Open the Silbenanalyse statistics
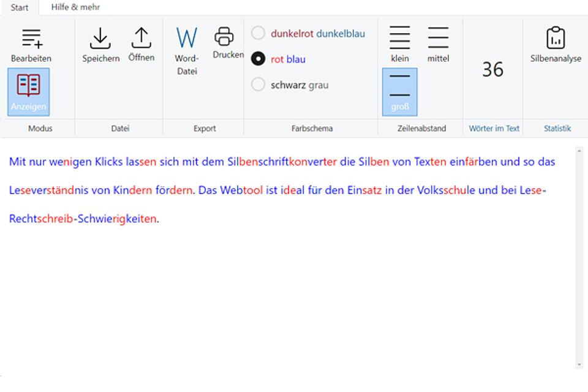Viewport: 588px width, 392px height. (x=556, y=44)
